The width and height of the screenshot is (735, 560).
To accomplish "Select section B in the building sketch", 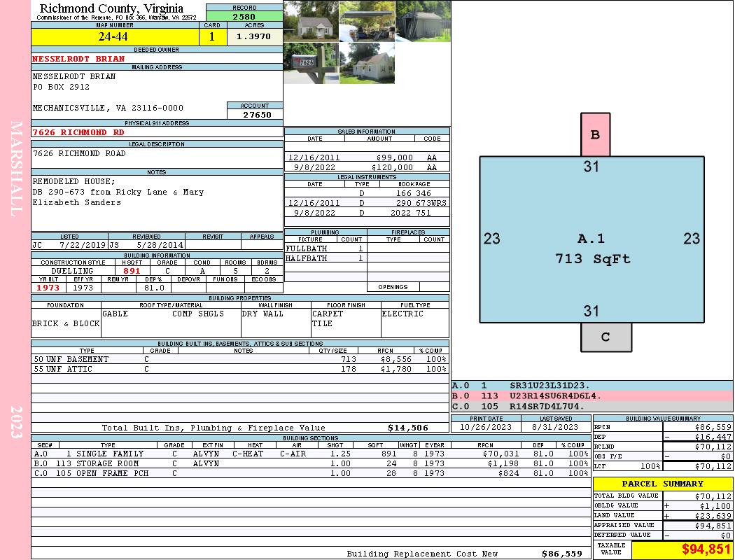I will [x=595, y=134].
